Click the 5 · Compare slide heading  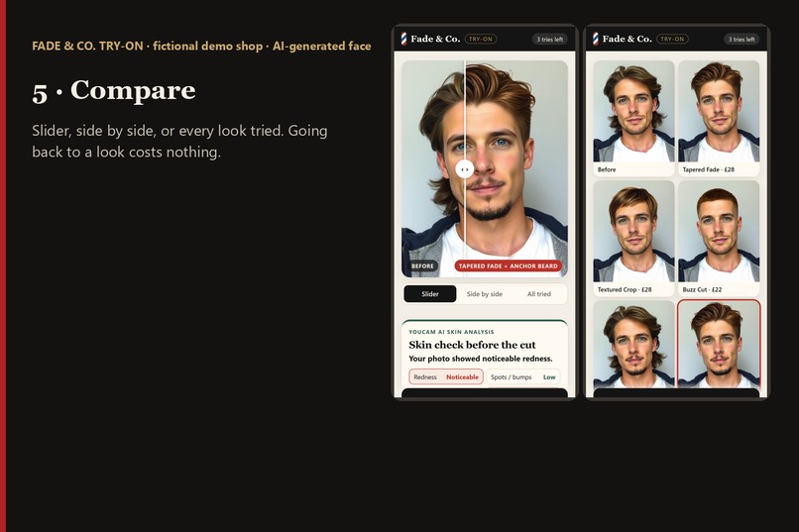[114, 90]
